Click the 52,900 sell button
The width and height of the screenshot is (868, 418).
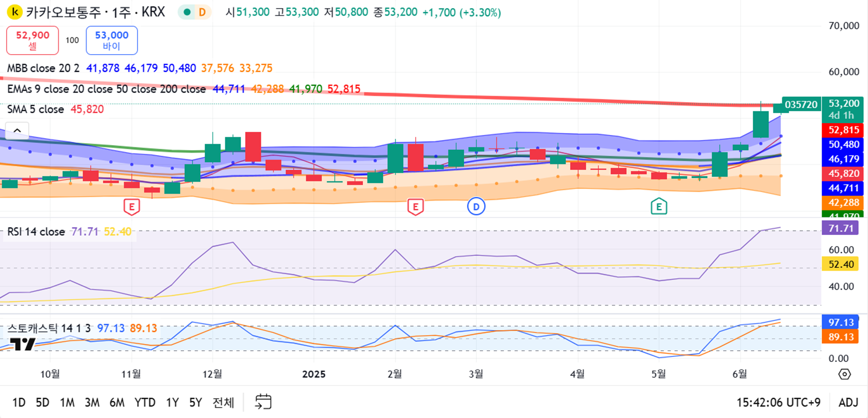(32, 40)
